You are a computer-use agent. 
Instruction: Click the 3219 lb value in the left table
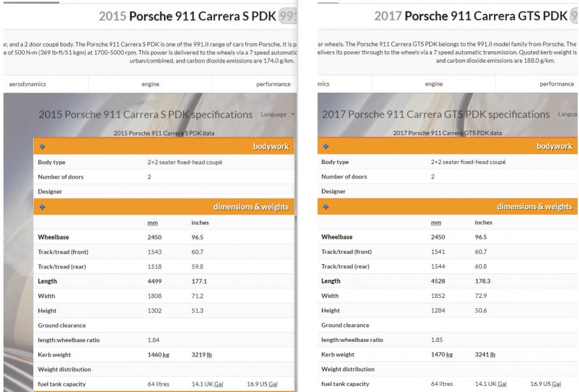[x=201, y=355]
